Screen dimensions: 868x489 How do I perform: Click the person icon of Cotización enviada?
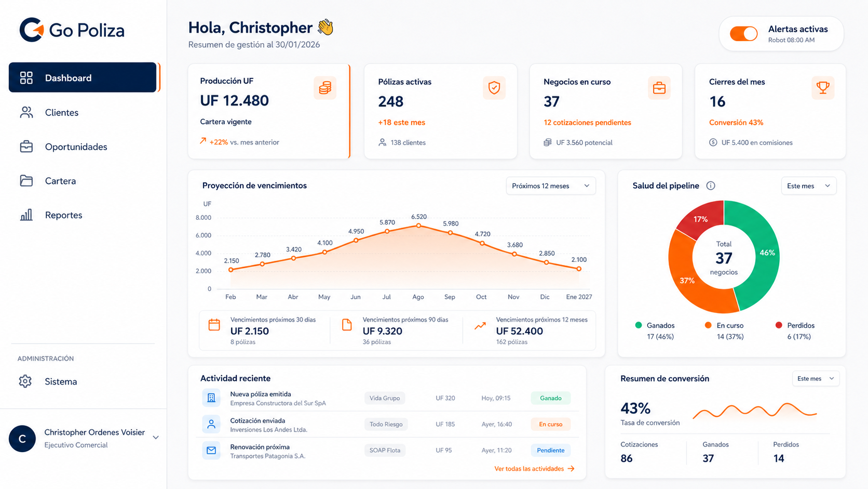click(211, 424)
